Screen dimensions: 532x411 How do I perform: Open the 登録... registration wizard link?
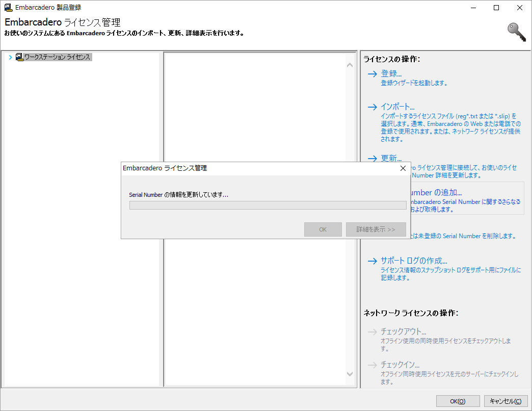pos(391,73)
